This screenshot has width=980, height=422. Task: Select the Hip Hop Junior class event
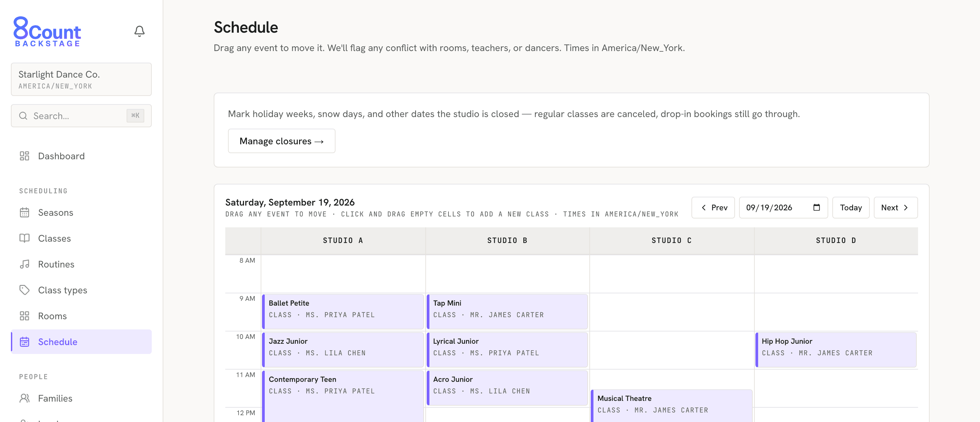[x=836, y=349]
